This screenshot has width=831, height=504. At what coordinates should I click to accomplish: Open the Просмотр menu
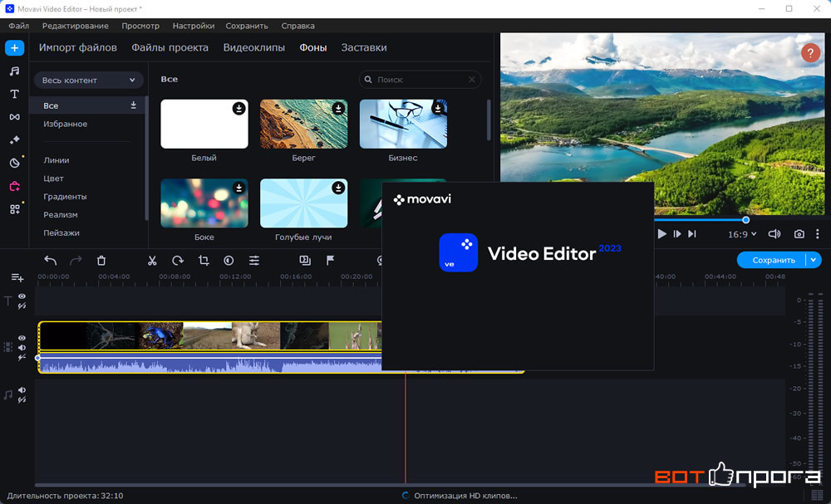coord(140,26)
